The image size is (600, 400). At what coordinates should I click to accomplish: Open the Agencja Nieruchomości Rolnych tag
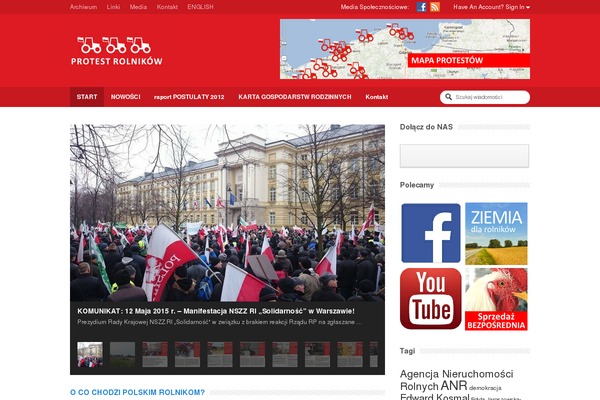tap(457, 380)
